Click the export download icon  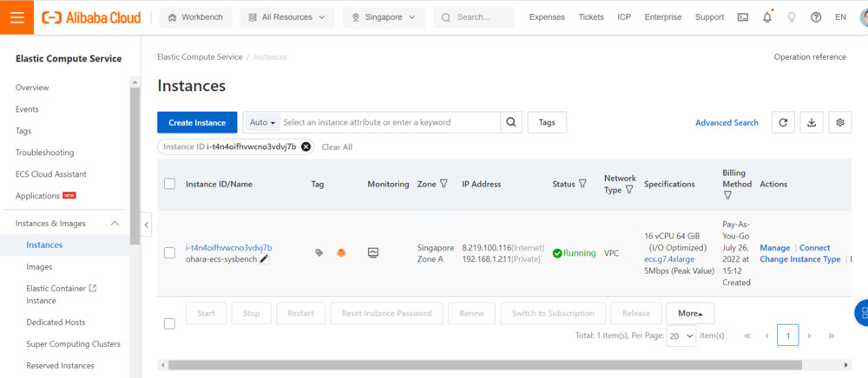812,122
